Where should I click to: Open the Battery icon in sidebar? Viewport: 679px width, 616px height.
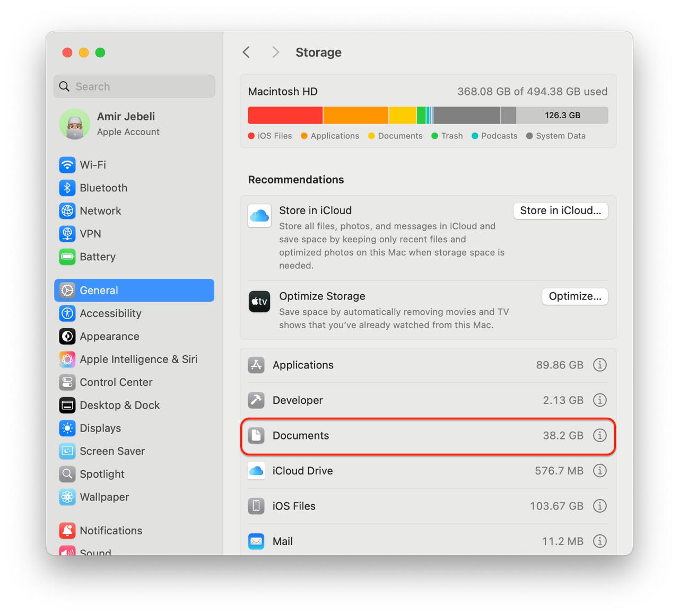(x=67, y=257)
